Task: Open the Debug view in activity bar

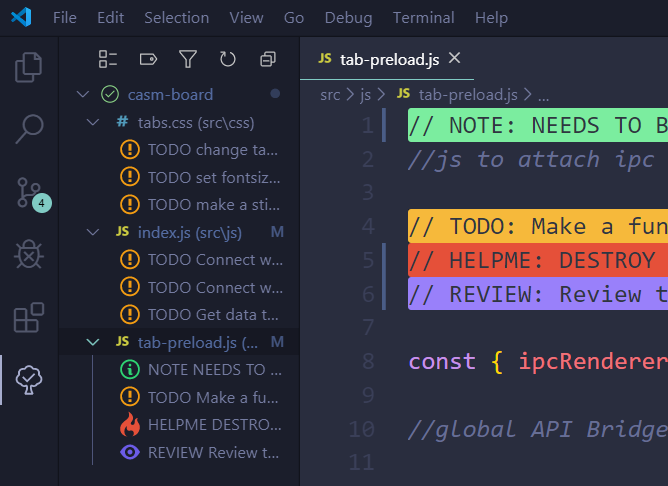Action: (x=29, y=255)
